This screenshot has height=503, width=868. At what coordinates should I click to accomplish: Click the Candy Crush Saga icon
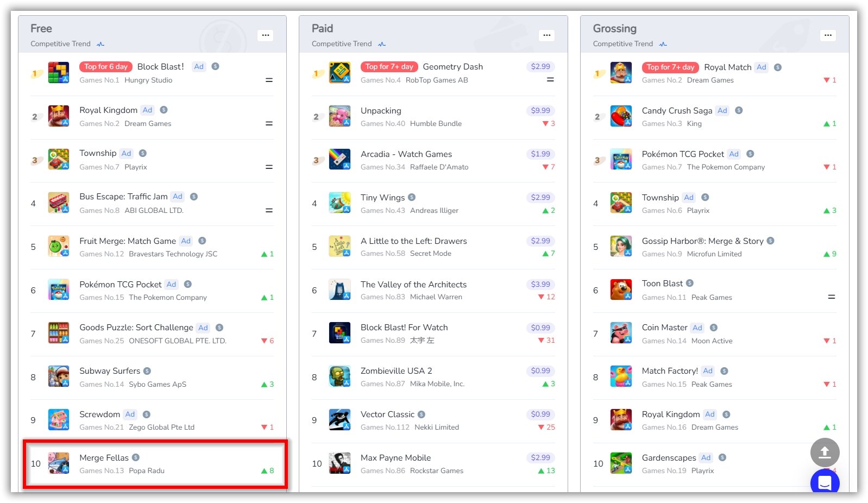(621, 116)
